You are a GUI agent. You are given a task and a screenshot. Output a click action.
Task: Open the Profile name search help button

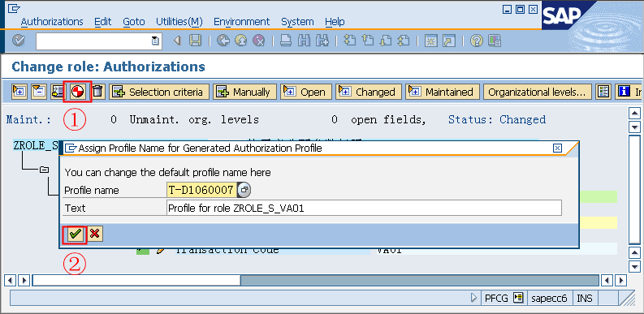pyautogui.click(x=244, y=190)
